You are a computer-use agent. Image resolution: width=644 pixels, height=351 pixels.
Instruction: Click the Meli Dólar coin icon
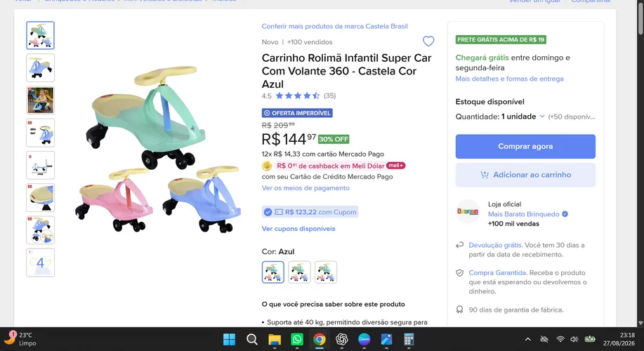pos(267,166)
